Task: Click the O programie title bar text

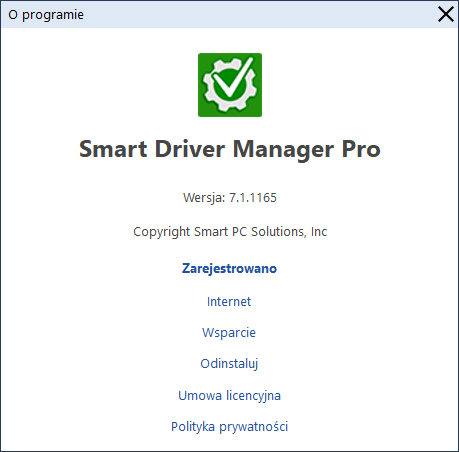Action: (x=46, y=15)
